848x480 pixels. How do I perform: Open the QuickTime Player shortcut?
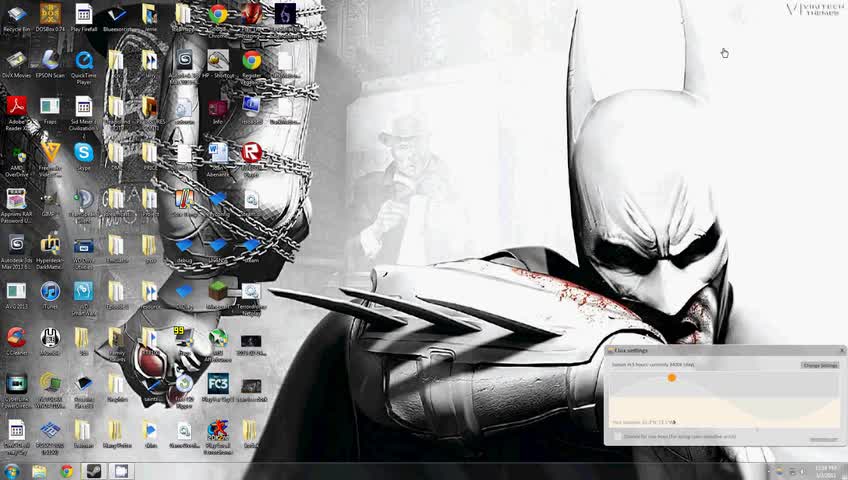[83, 67]
